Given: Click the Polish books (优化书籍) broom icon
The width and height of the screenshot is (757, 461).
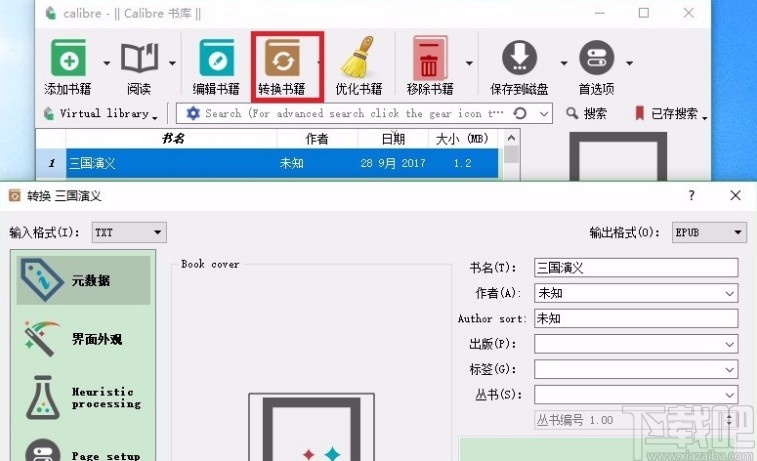Looking at the screenshot, I should coord(359,57).
